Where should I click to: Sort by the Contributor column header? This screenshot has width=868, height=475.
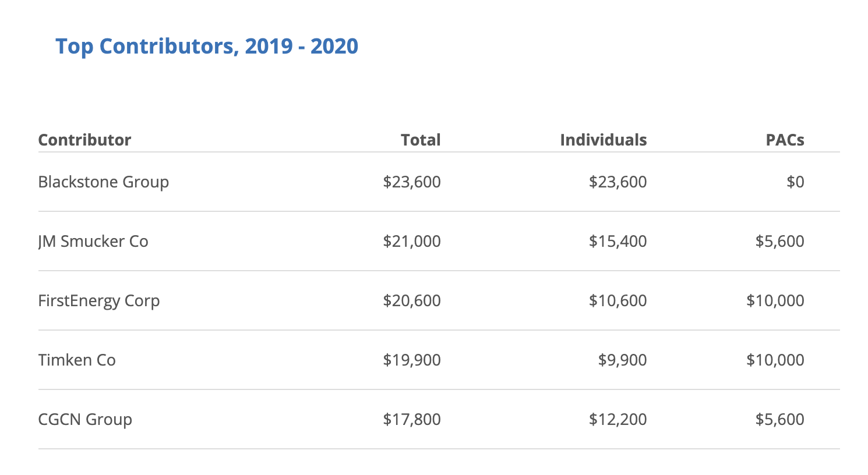tap(84, 140)
